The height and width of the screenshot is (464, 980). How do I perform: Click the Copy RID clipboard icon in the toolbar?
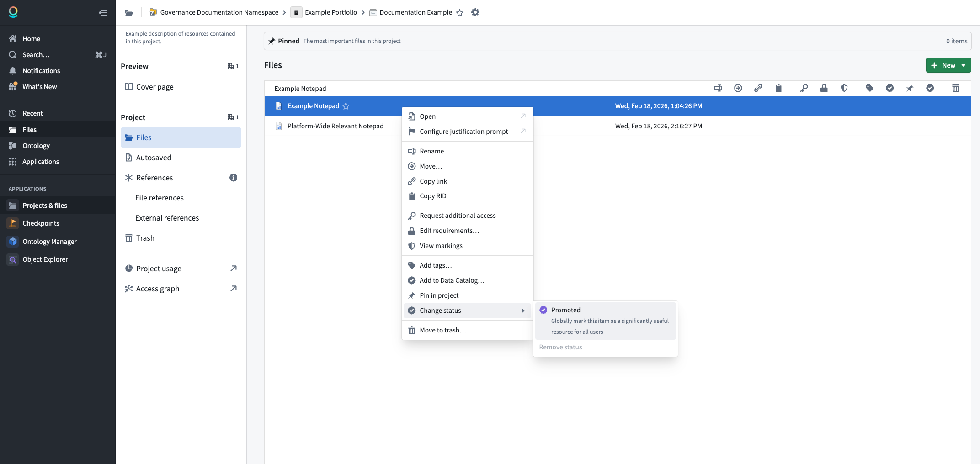point(778,88)
